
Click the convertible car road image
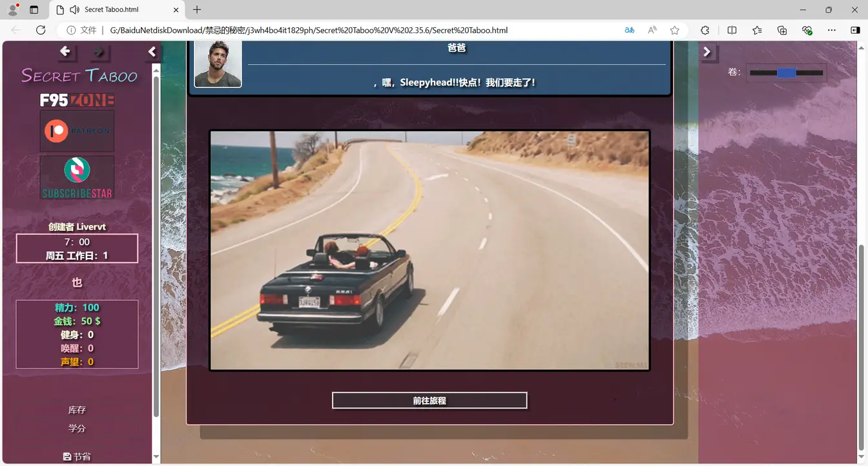[429, 251]
